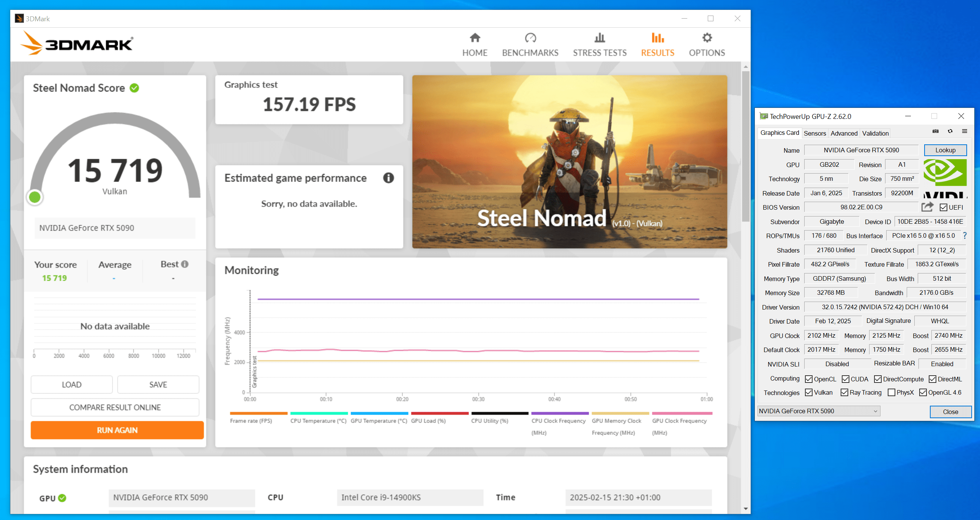Screen dimensions: 980x520
Task: Click GPU-Z refresh icon
Action: coord(950,131)
